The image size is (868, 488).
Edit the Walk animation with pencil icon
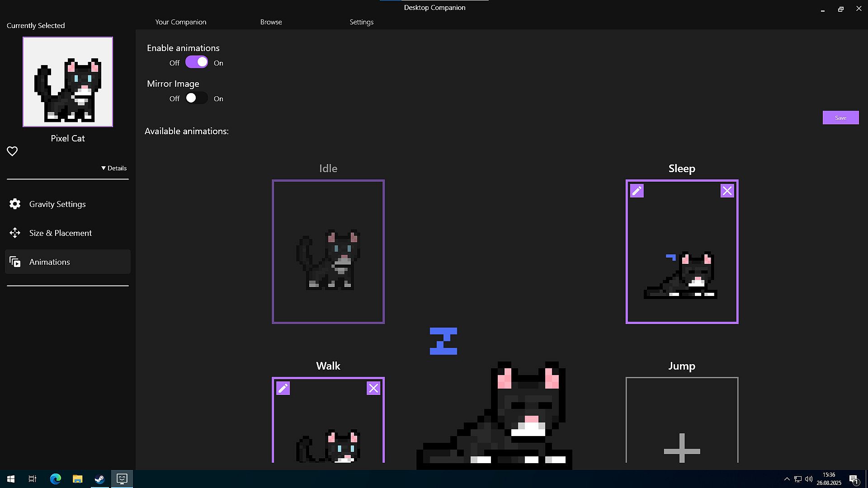coord(283,389)
